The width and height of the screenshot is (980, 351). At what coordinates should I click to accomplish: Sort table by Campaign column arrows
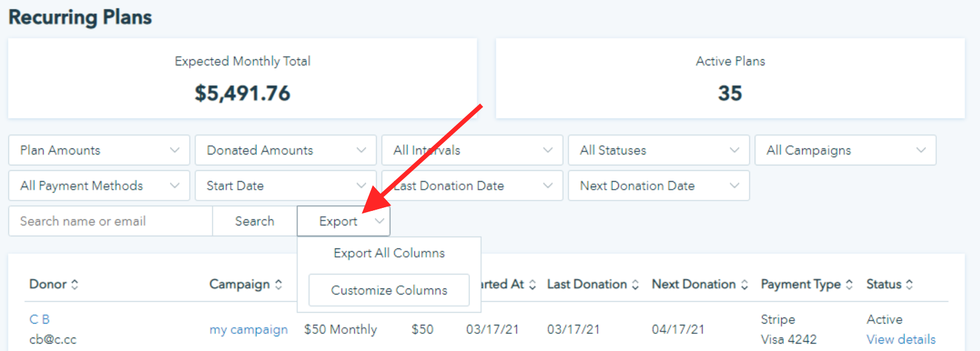coord(279,284)
